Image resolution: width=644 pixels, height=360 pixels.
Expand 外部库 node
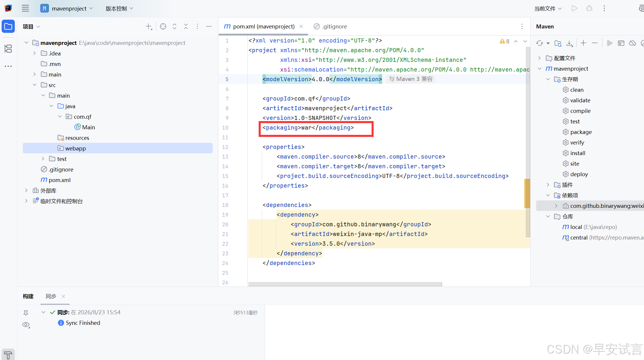coord(26,191)
